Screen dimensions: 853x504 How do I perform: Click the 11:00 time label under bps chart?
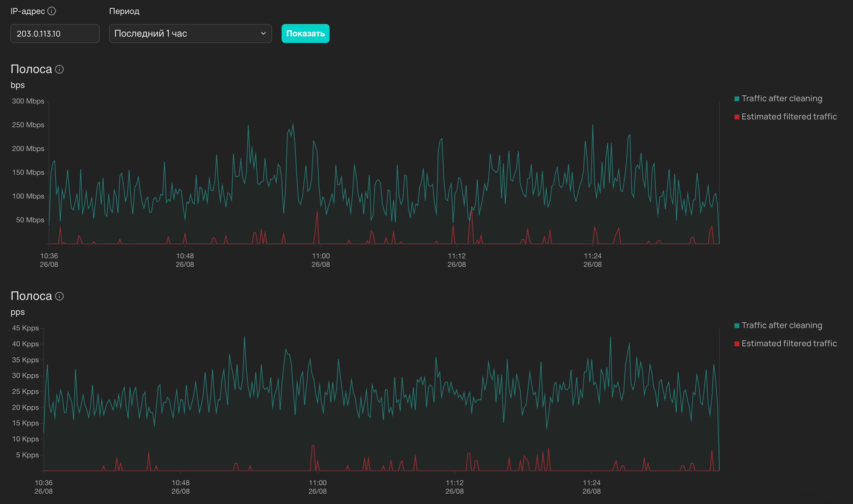tap(321, 256)
